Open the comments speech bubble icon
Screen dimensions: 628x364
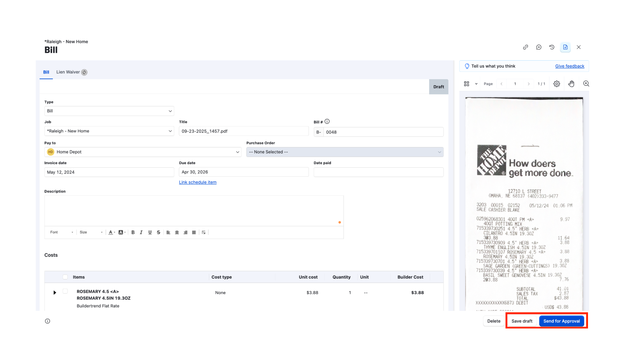pos(539,47)
